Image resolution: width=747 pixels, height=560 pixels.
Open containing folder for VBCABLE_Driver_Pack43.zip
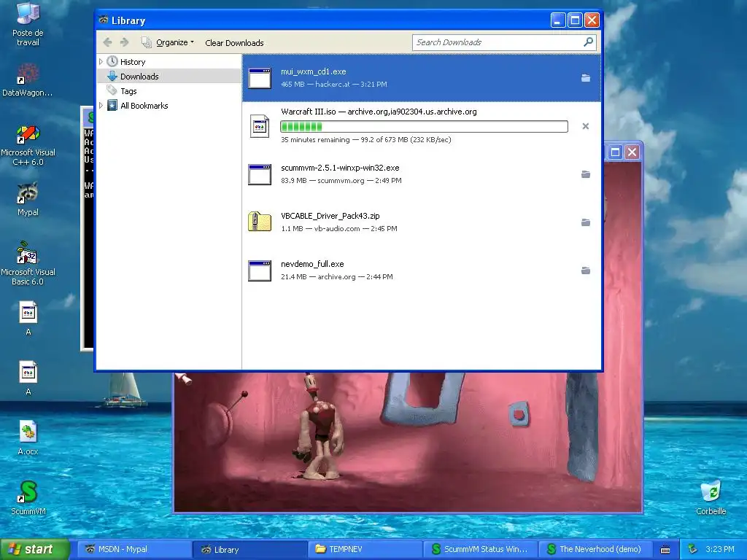[x=586, y=222]
